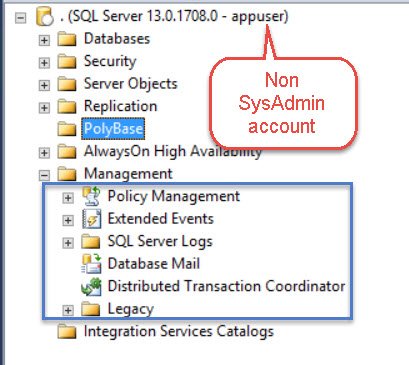Expand the Server Objects node

(x=44, y=85)
